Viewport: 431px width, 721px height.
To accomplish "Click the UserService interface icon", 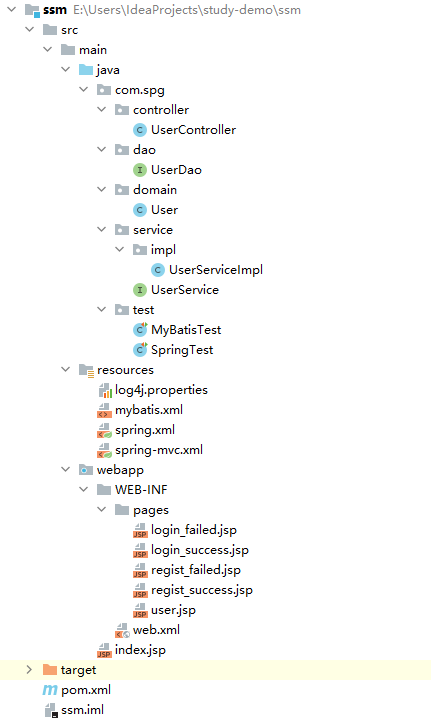I will [140, 290].
